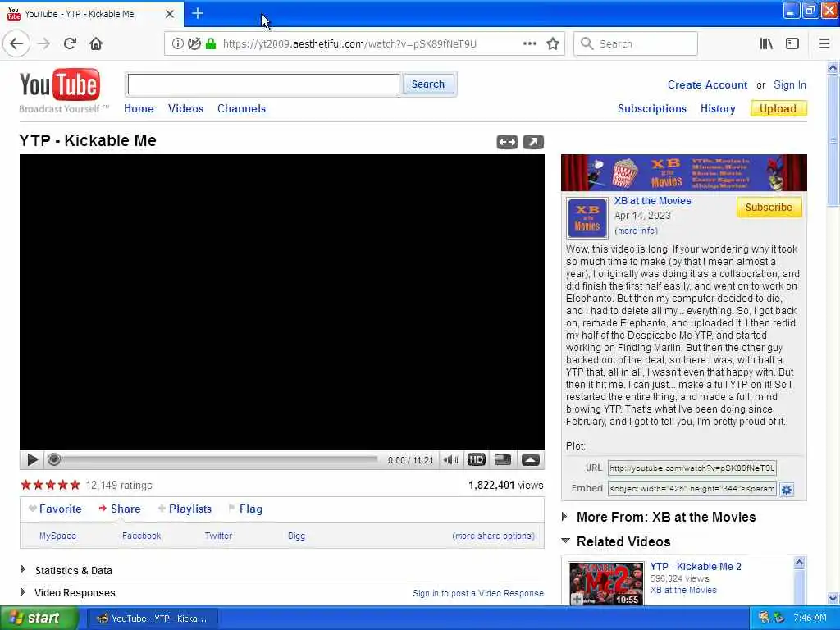Click the browser Back arrow button
This screenshot has height=630, width=840.
[x=16, y=44]
